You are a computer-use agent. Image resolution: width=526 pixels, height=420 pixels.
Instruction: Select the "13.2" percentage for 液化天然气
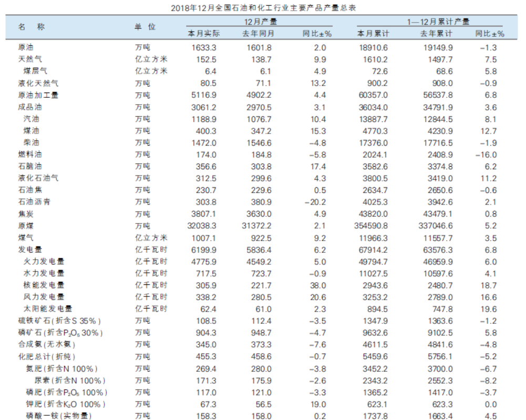[318, 83]
